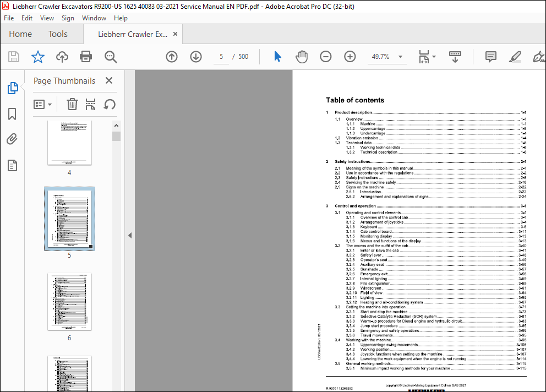This screenshot has height=392, width=546.
Task: Click 'Fire extinguisher' contents line
Action: click(x=436, y=284)
